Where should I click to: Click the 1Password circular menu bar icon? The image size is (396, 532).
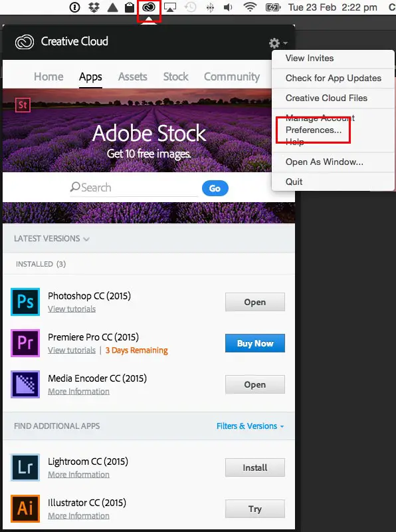click(74, 7)
